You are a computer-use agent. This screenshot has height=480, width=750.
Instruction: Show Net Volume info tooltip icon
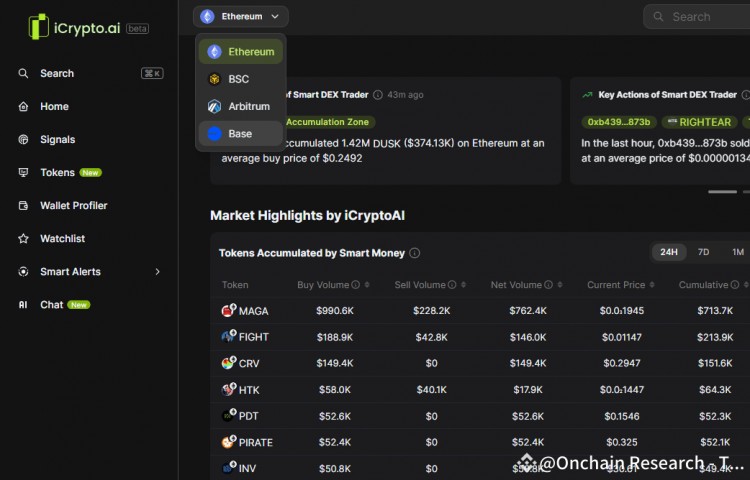(548, 285)
